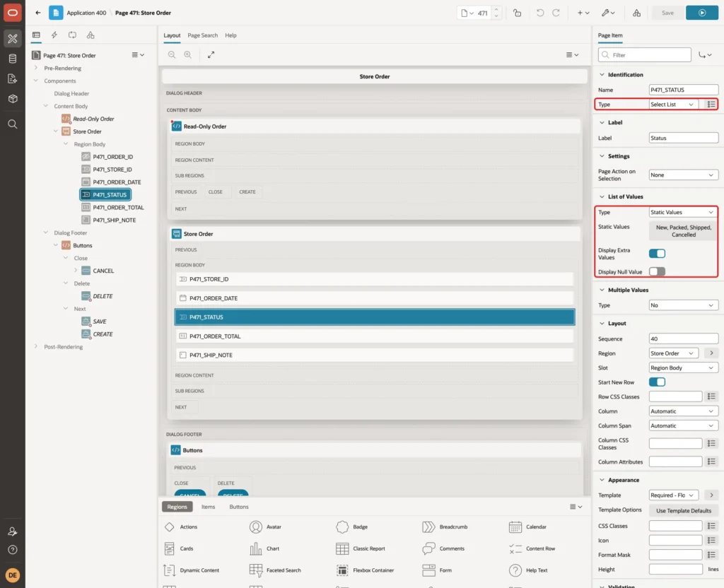Viewport: 724px width, 588px height.
Task: Click the Label Status input field
Action: click(684, 138)
